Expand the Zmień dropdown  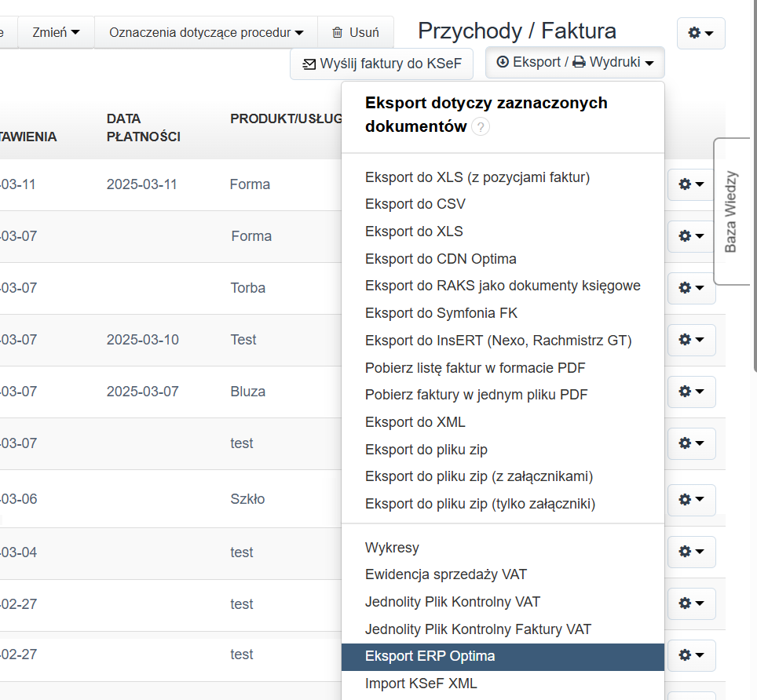click(56, 32)
